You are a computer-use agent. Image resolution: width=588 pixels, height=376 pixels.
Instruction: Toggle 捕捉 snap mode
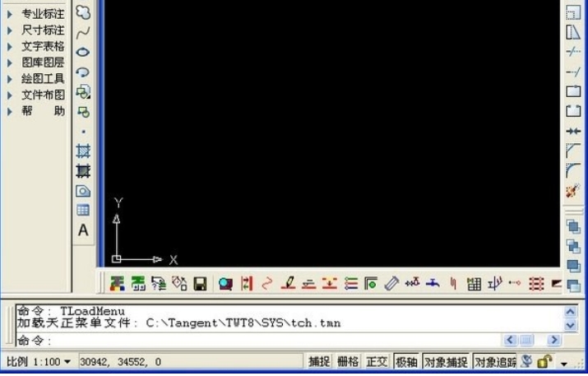click(319, 361)
